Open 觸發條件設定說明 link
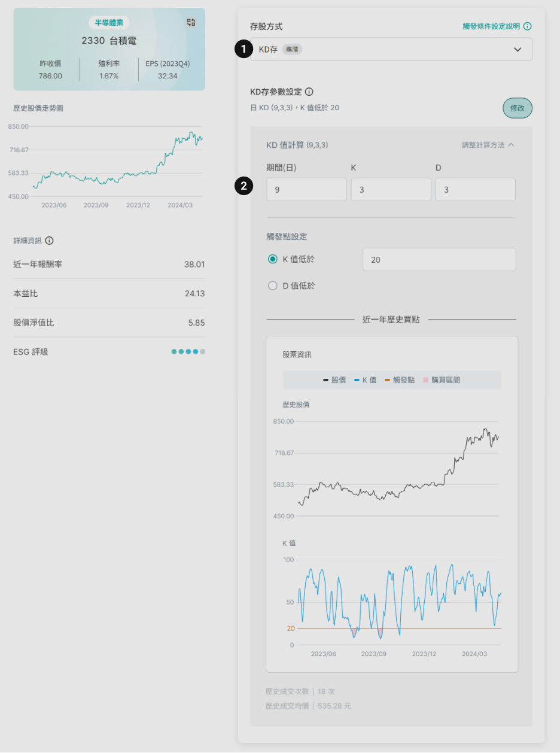Viewport: 560px width, 753px height. [x=491, y=26]
